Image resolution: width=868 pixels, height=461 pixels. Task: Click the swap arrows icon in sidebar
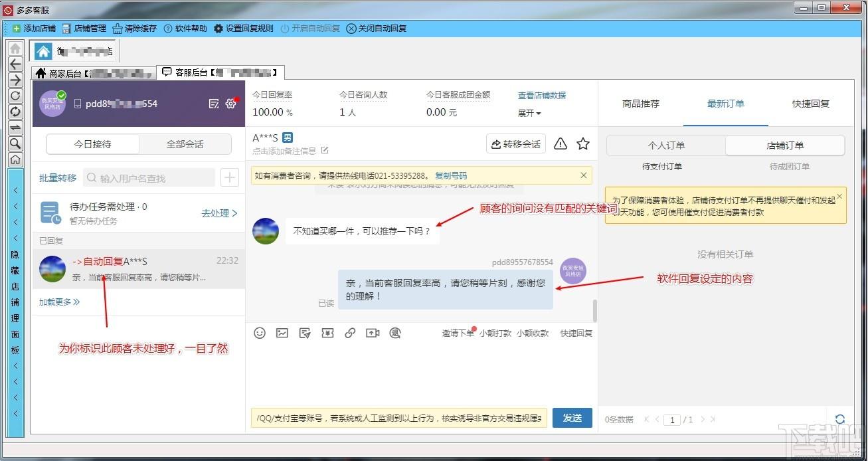point(15,128)
